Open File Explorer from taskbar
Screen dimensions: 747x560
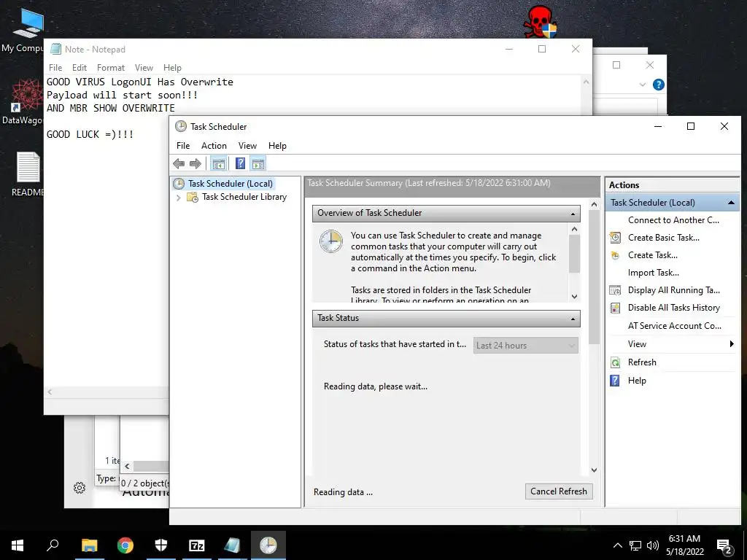pos(89,545)
